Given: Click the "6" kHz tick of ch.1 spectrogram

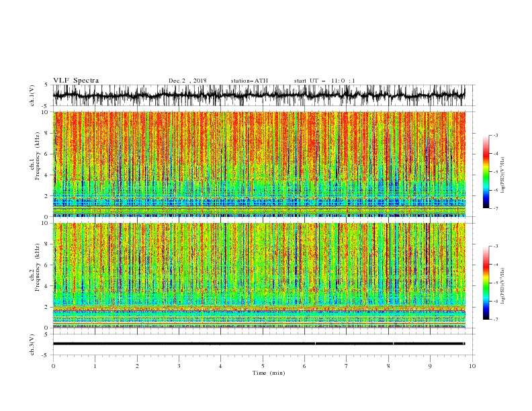Looking at the screenshot, I should coord(47,154).
